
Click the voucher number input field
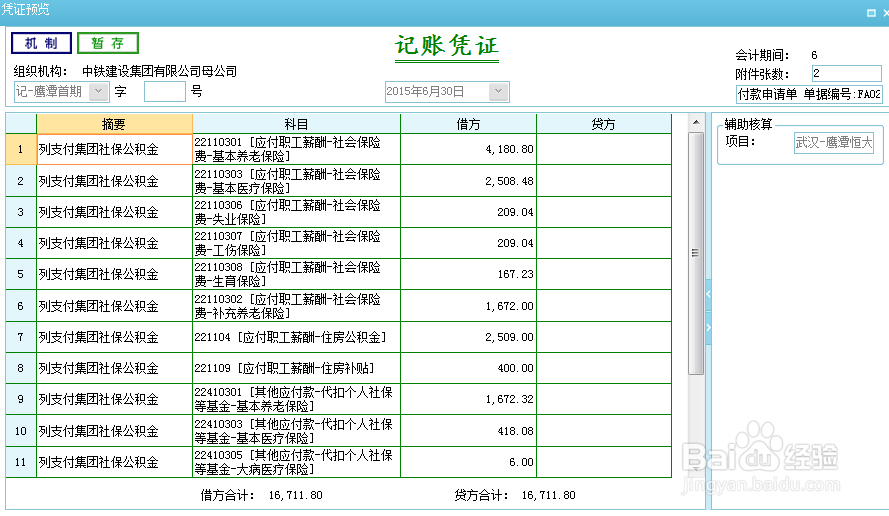(164, 91)
